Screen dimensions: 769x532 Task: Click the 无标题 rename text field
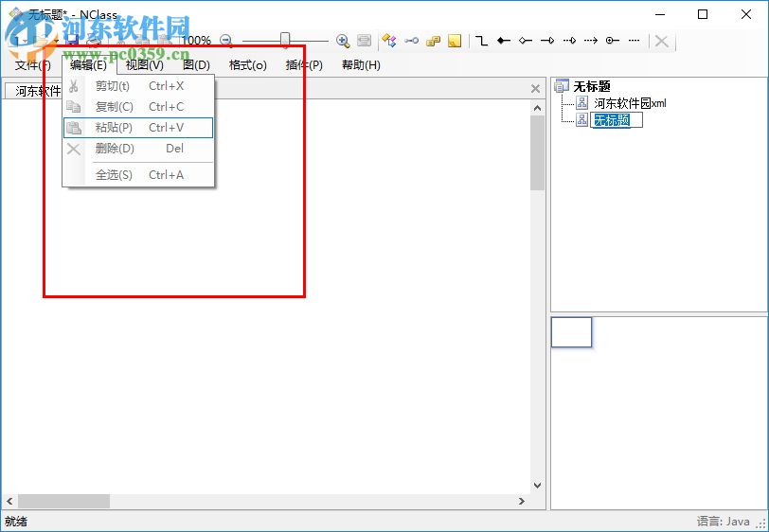[x=617, y=120]
